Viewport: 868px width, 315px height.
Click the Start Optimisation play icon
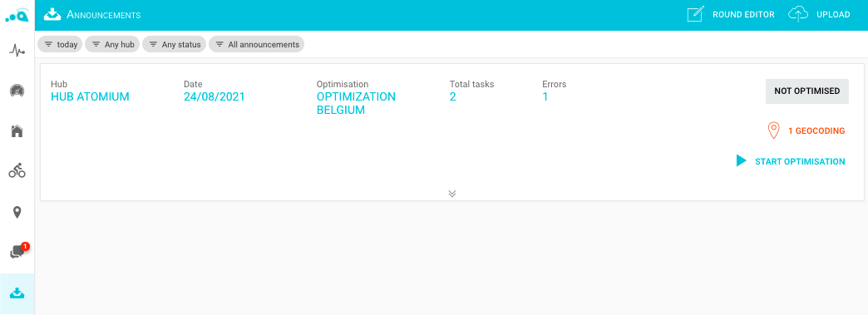coord(742,161)
